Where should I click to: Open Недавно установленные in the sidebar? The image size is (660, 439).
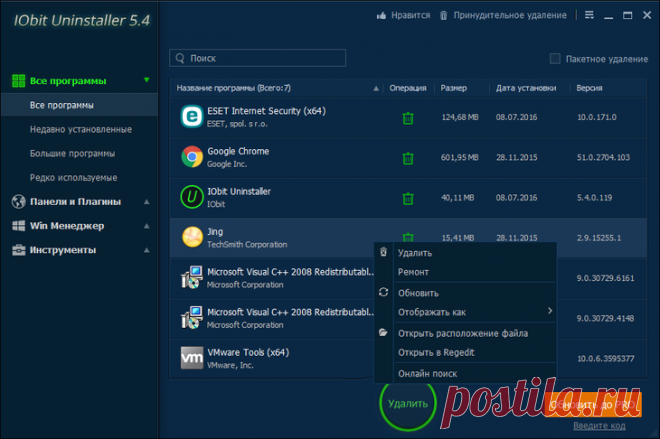click(81, 129)
